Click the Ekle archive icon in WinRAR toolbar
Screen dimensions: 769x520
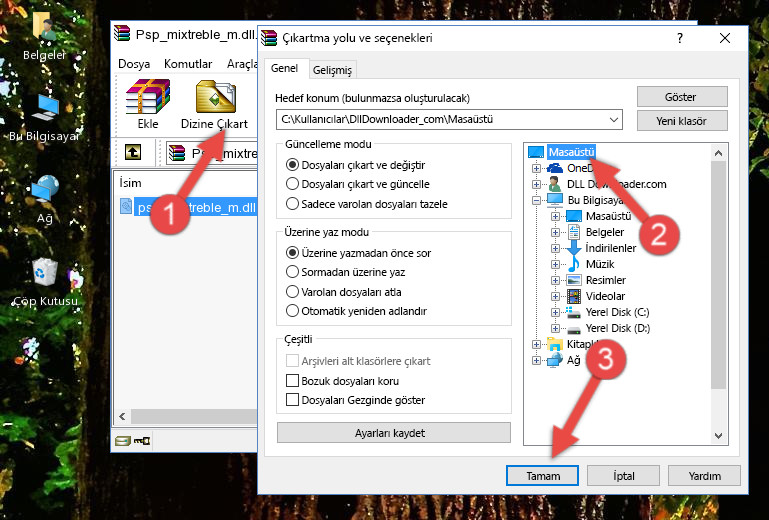pos(148,104)
